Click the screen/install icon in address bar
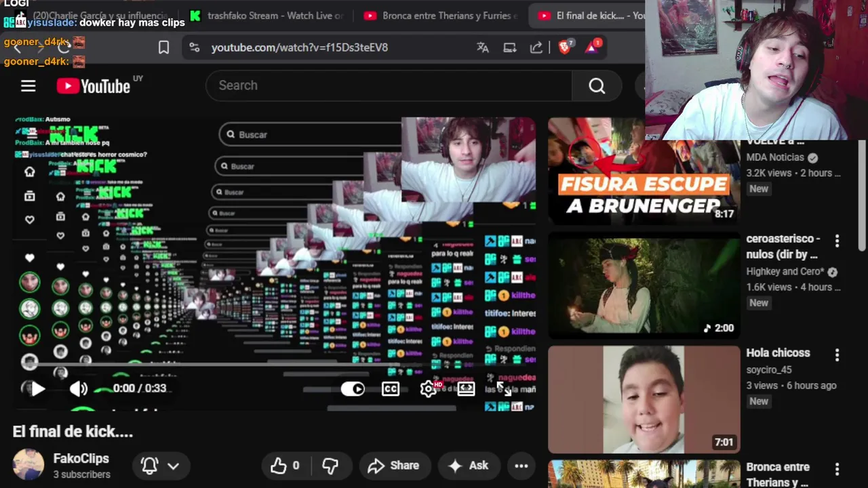The image size is (868, 488). pyautogui.click(x=510, y=47)
